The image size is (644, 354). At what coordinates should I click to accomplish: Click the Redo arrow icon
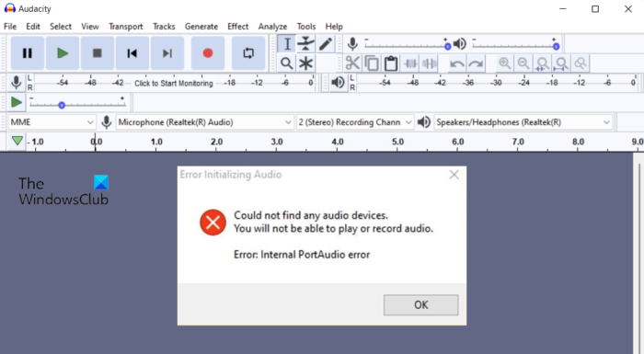click(x=476, y=63)
